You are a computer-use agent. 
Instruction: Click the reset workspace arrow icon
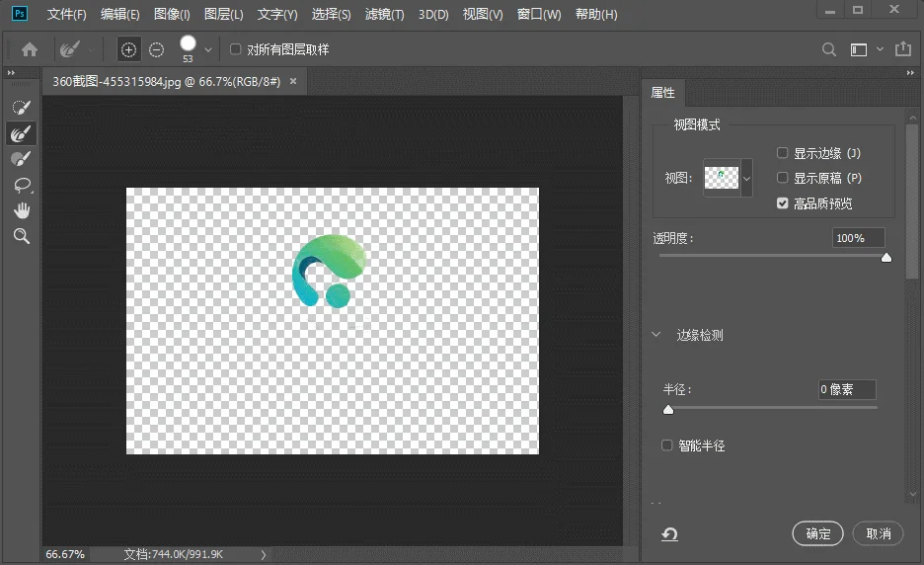tap(669, 534)
